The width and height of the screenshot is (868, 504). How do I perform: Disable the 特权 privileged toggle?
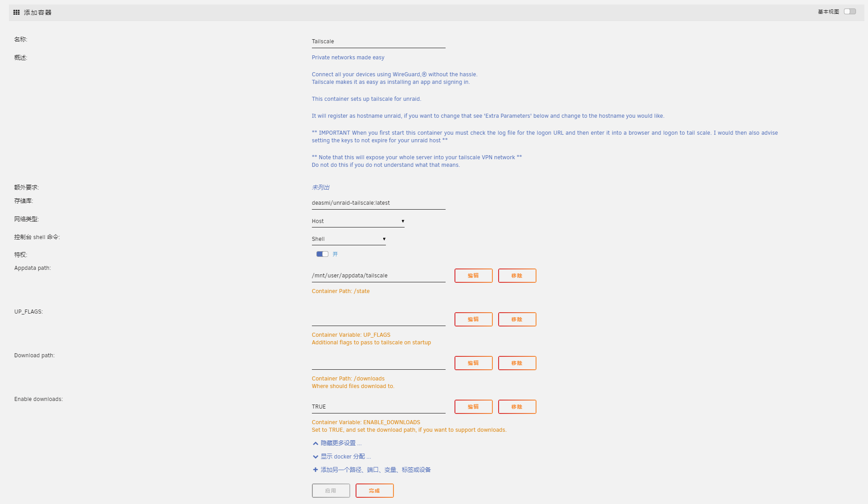tap(321, 254)
